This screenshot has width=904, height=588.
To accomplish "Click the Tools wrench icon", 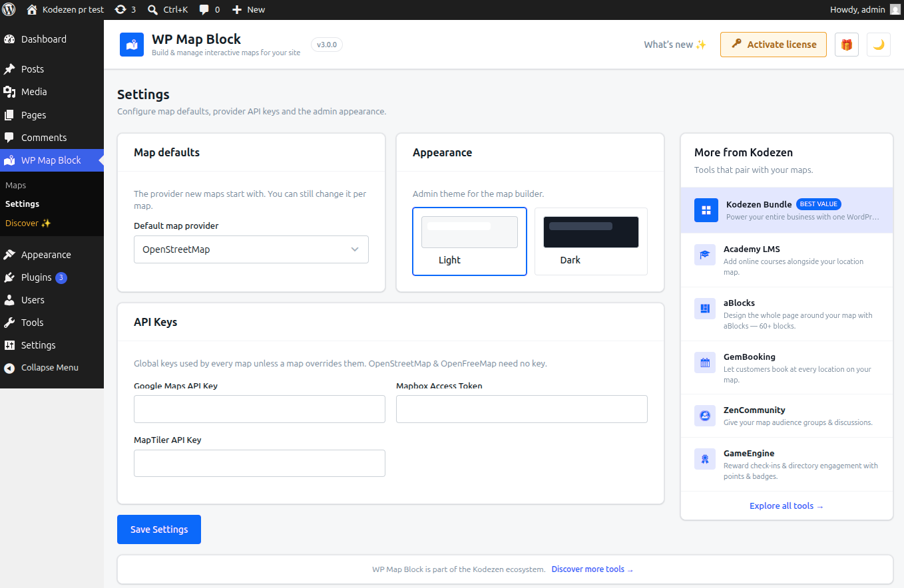I will click(9, 323).
